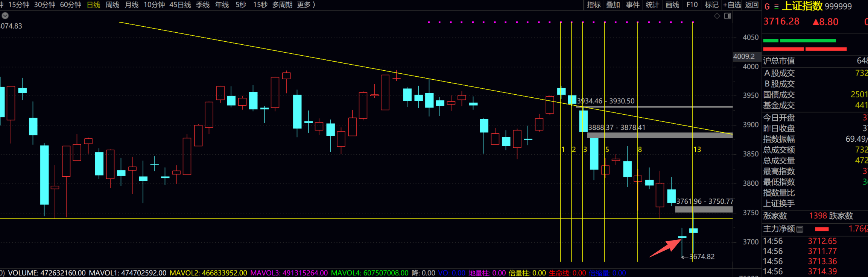Select the 60分钟 chart period
The image size is (868, 277).
coord(71,5)
